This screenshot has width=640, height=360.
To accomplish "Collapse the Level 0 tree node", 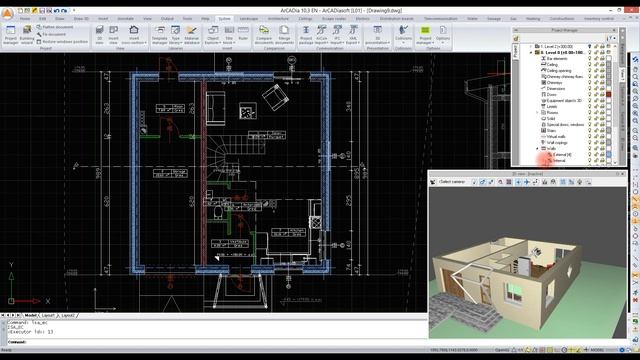I will tap(531, 53).
